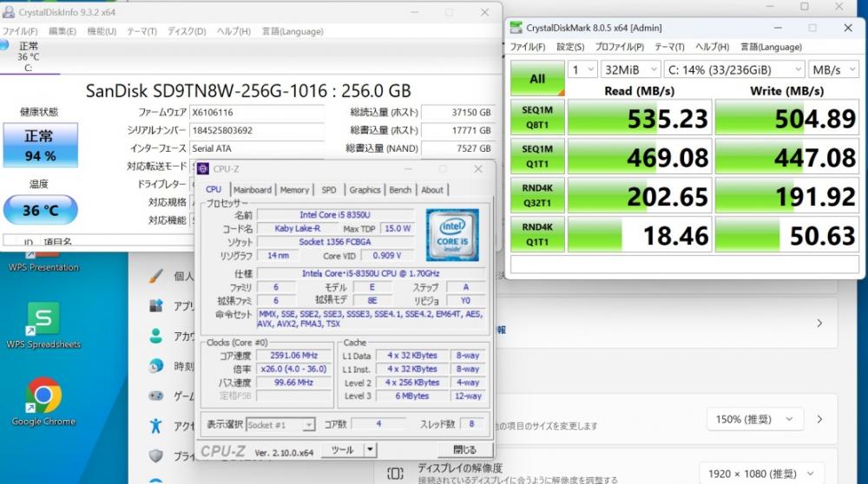Viewport: 868px width, 484px height.
Task: Open CrystalDiskMark テーマ(T) menu
Action: click(x=669, y=47)
